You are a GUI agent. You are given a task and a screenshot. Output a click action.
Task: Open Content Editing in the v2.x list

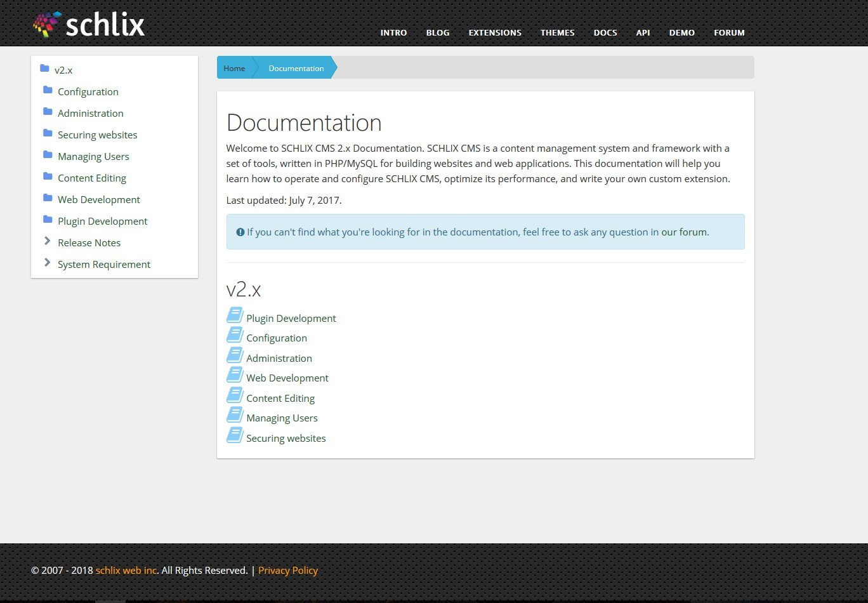point(280,398)
